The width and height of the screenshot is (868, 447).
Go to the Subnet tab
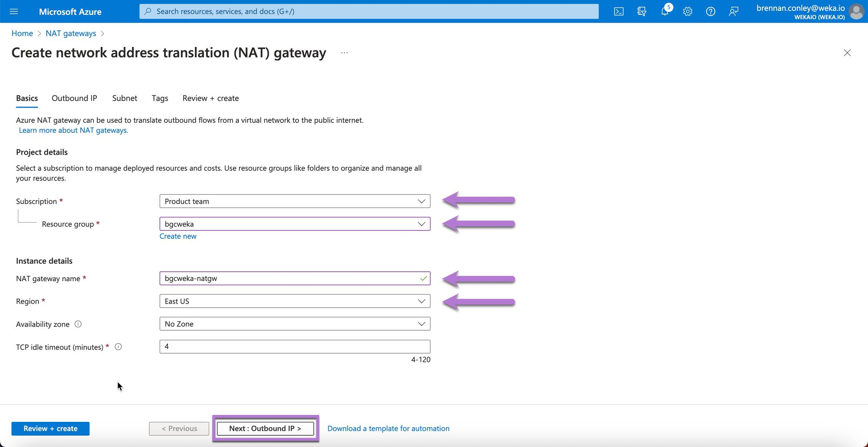[x=125, y=98]
